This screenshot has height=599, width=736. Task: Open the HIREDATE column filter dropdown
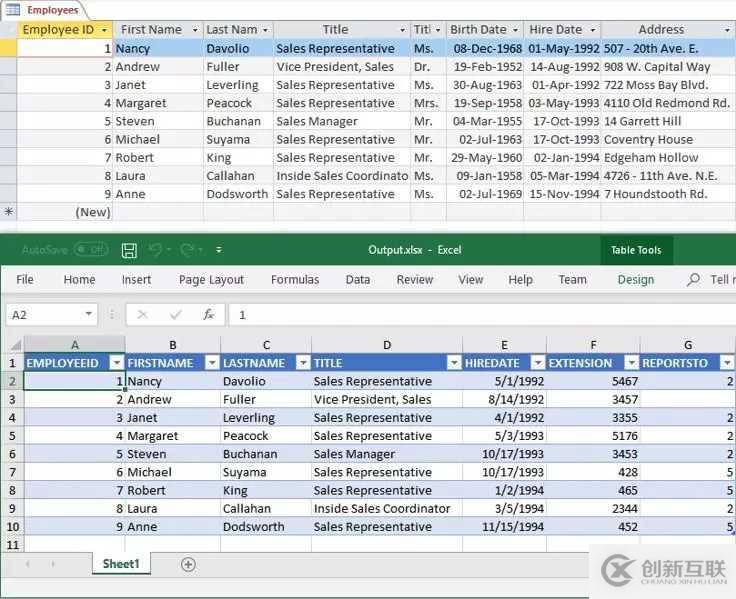[x=536, y=363]
